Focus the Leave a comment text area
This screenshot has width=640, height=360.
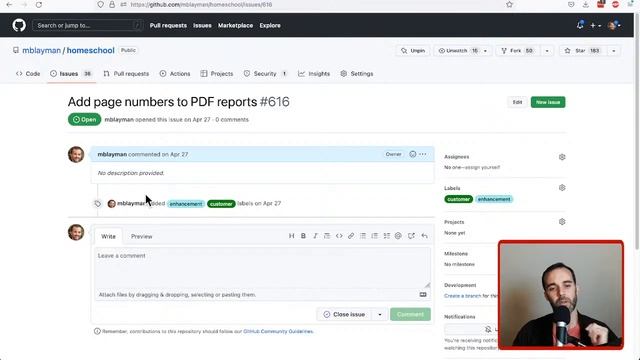[x=262, y=268]
